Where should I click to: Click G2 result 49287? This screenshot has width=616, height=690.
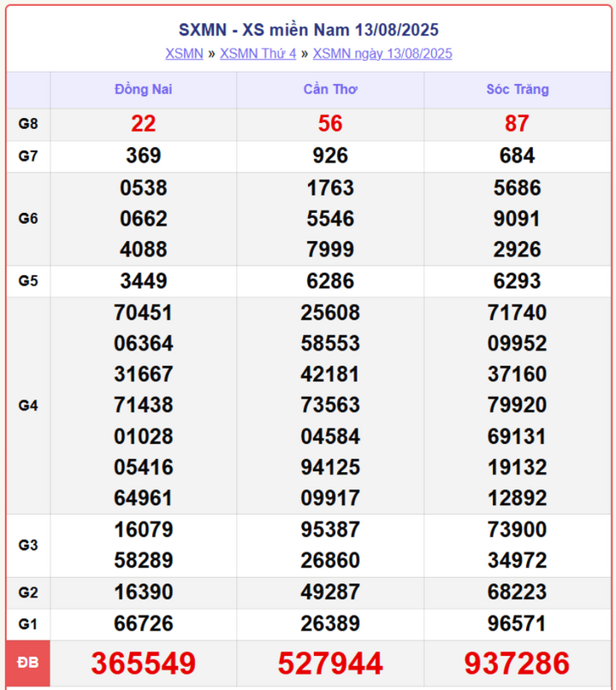[330, 593]
